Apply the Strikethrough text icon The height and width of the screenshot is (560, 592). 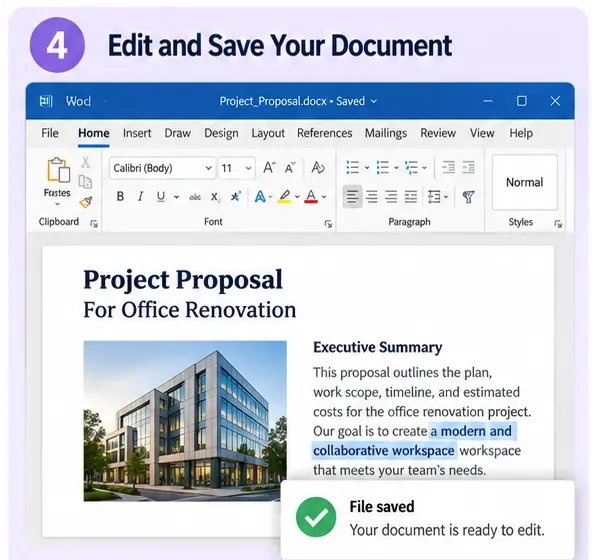(195, 196)
